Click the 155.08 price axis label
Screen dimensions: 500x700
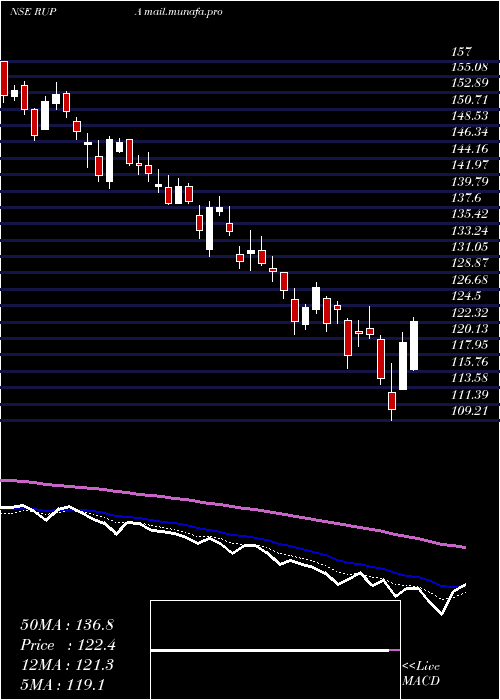(x=470, y=68)
